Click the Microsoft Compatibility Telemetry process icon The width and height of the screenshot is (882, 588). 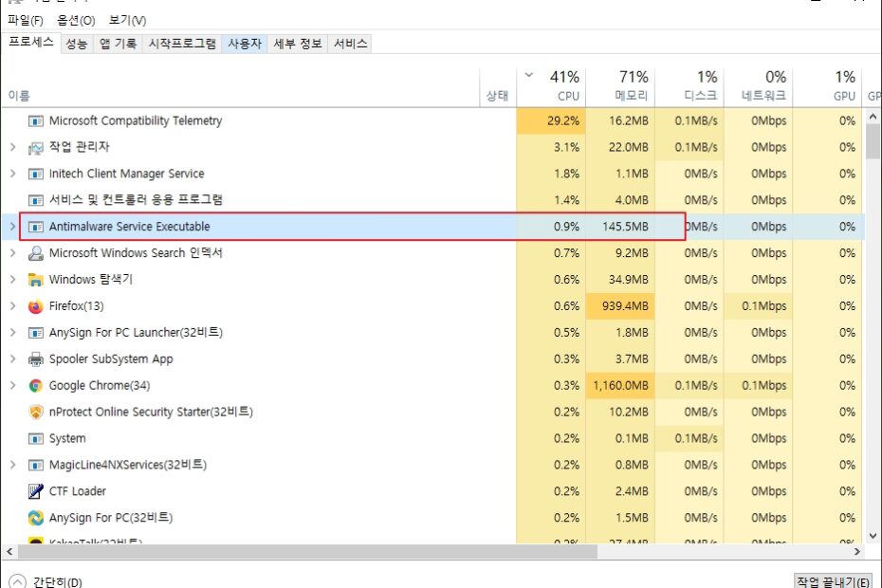(35, 121)
